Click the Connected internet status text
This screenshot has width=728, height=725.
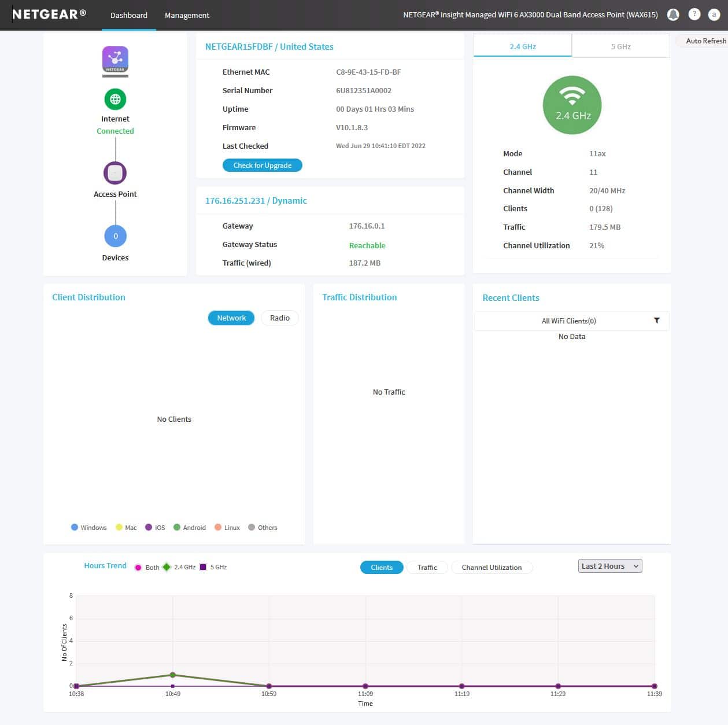pyautogui.click(x=115, y=131)
